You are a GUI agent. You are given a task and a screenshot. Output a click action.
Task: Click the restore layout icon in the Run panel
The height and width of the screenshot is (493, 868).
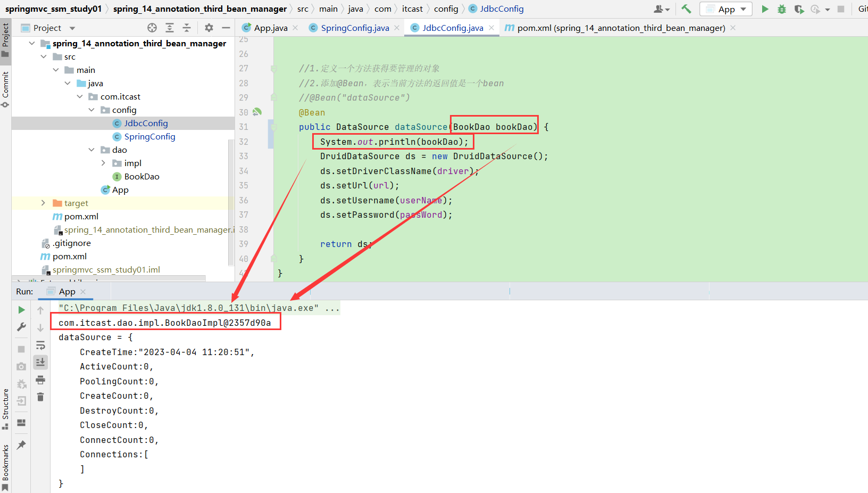tap(21, 423)
